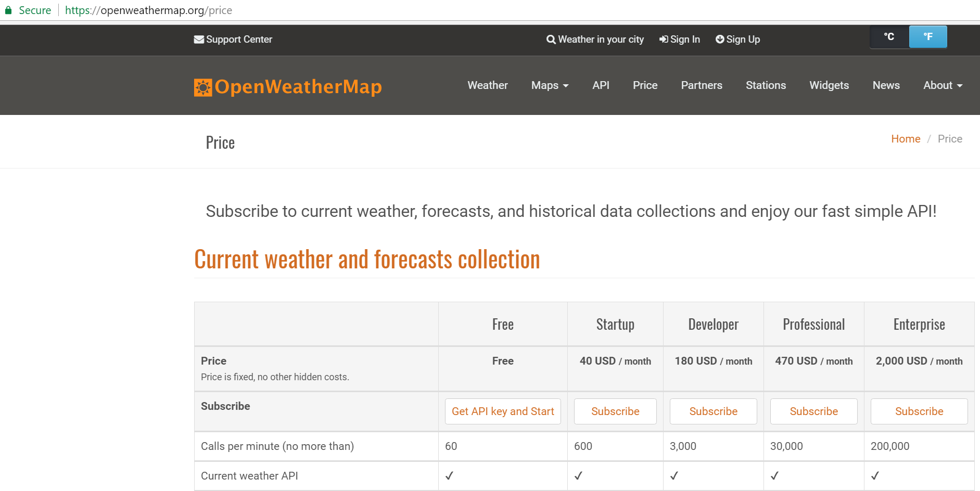This screenshot has width=980, height=491.
Task: Click the OpenWeatherMap logo text
Action: [x=298, y=87]
